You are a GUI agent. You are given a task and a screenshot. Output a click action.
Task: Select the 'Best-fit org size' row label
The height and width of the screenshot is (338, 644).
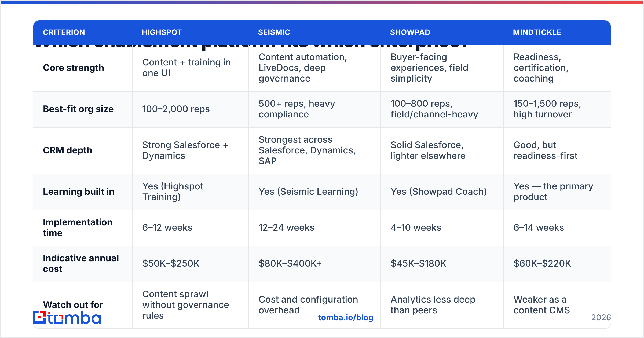point(78,109)
